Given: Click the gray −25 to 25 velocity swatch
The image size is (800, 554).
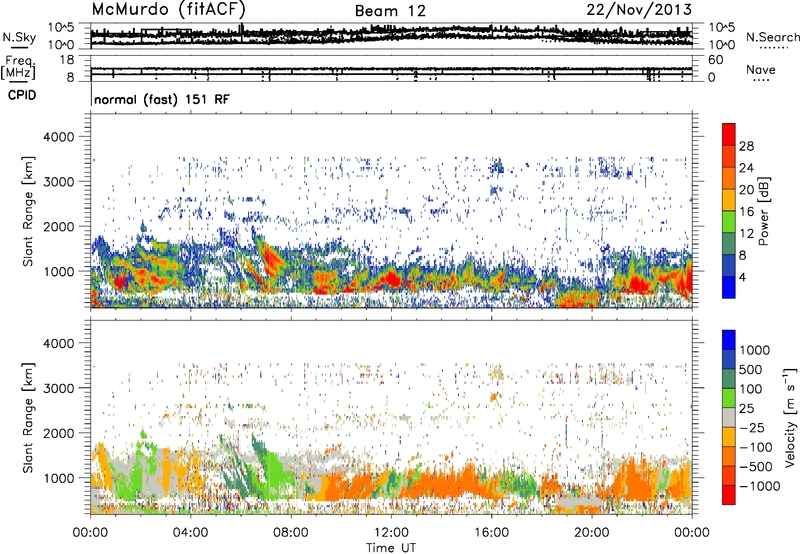Looking at the screenshot, I should pyautogui.click(x=729, y=417).
